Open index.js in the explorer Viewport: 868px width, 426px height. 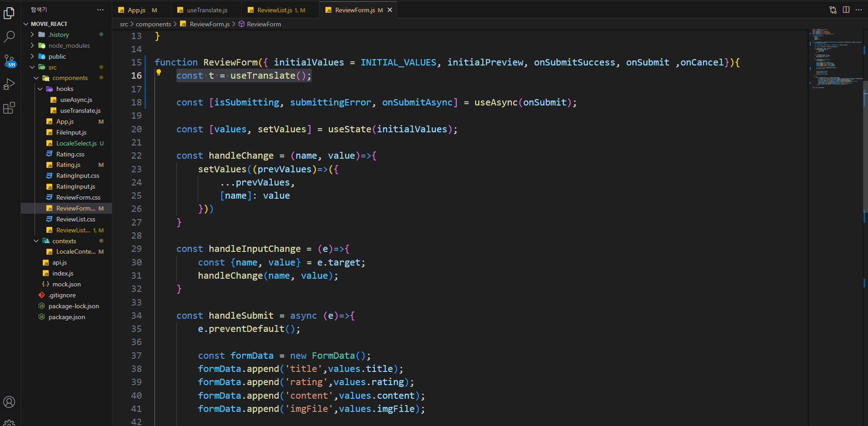pos(66,273)
